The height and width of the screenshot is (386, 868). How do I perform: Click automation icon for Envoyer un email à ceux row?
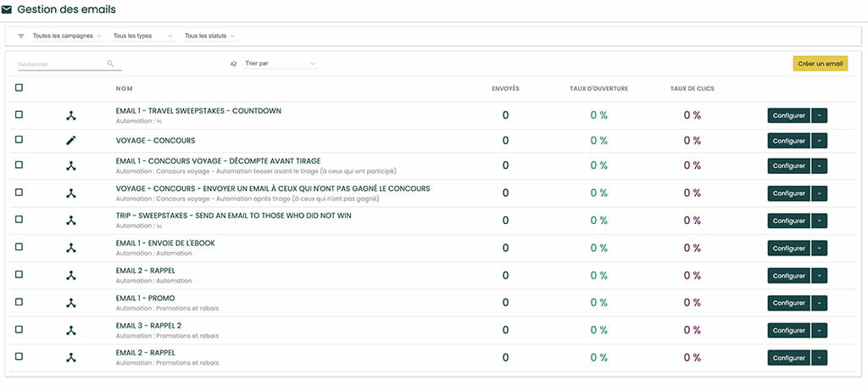point(71,193)
